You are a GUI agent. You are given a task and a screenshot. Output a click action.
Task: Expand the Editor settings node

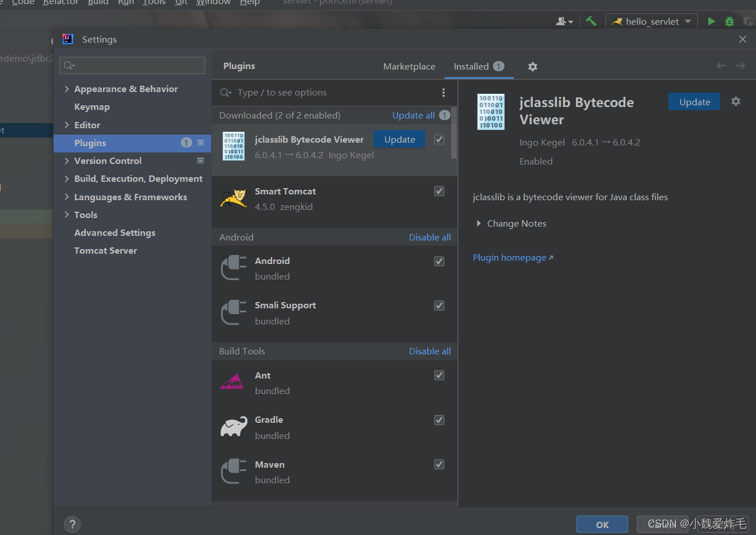pos(67,125)
